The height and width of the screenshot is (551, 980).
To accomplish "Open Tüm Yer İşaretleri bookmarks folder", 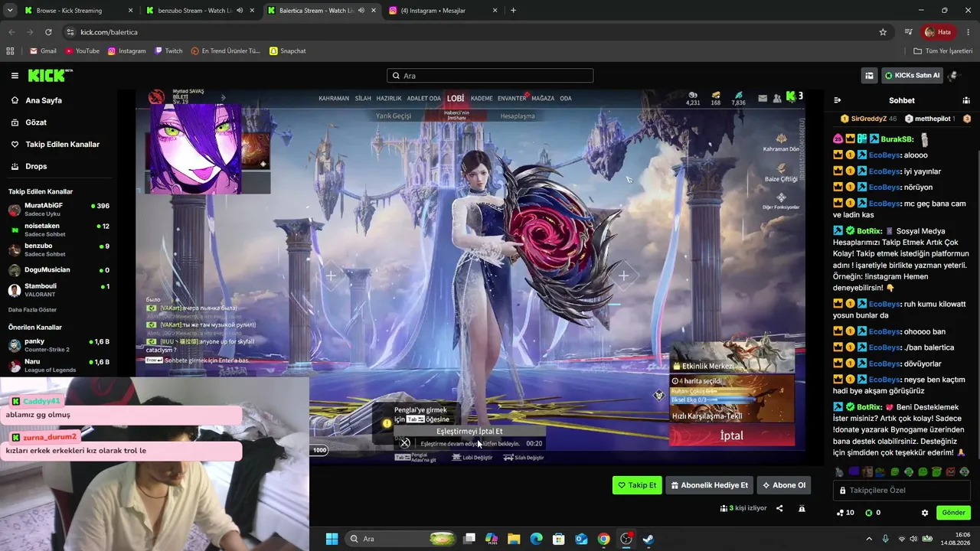I will pyautogui.click(x=943, y=51).
